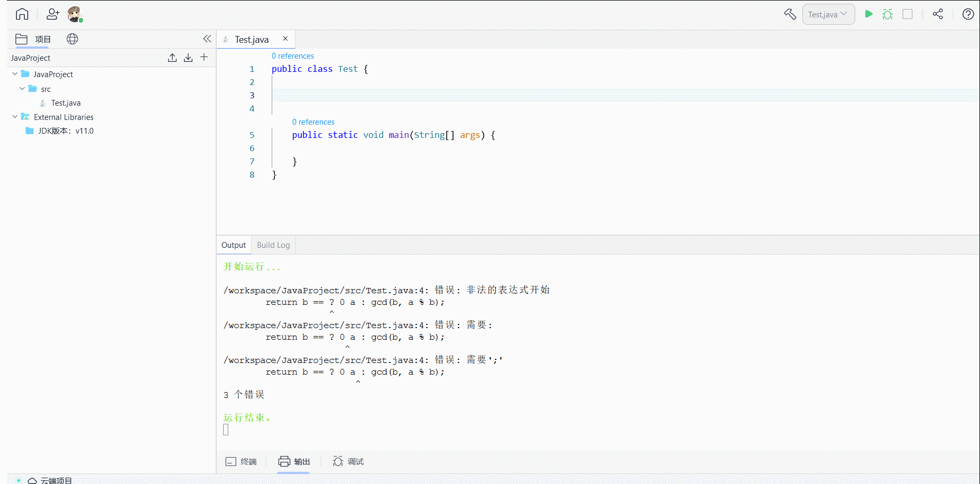Open the share icon
Screen dimensions: 980x484
click(x=938, y=14)
